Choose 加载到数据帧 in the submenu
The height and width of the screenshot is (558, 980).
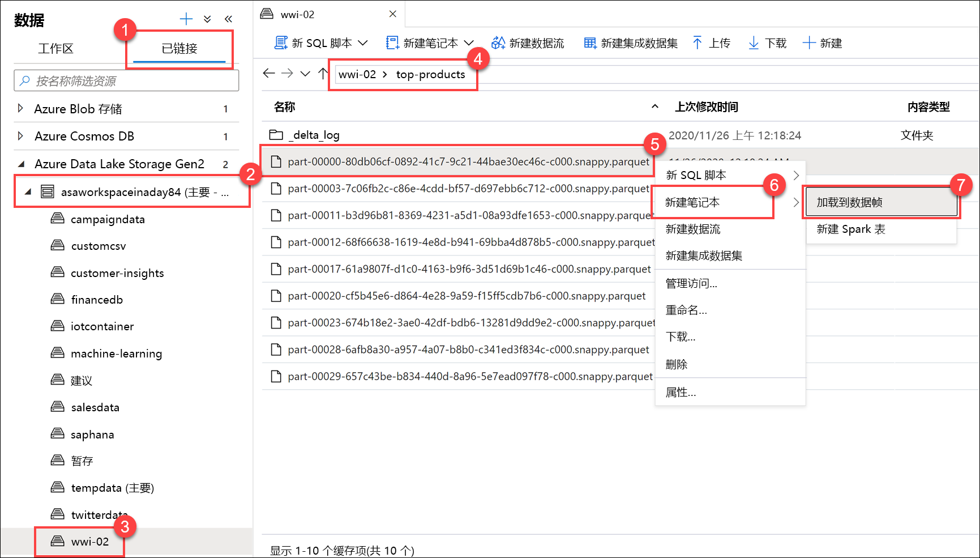click(x=881, y=202)
